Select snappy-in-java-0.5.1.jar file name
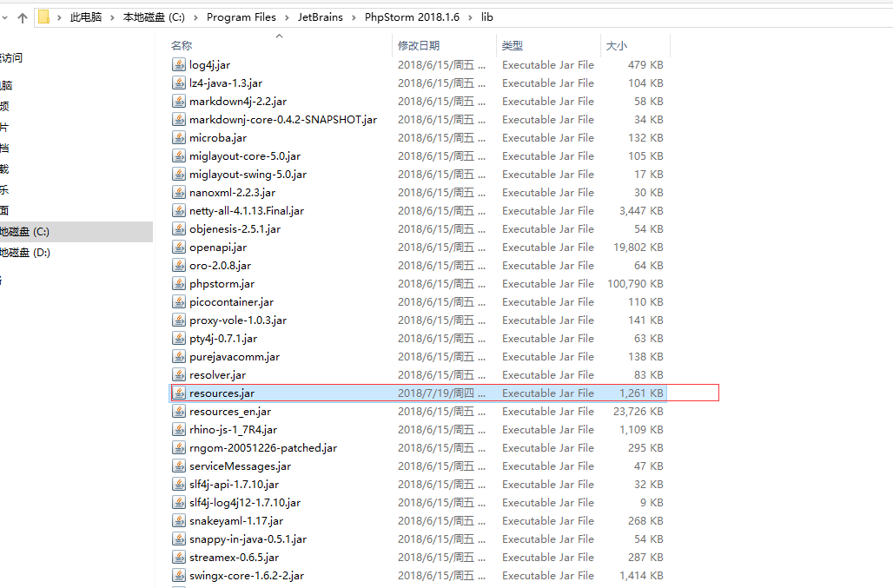Screen dimensions: 893x588 point(248,538)
